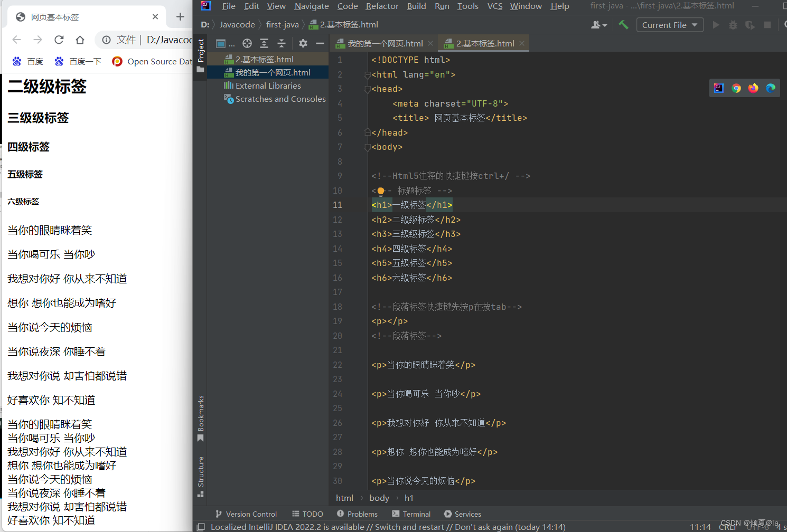Viewport: 787px width, 532px height.
Task: Open the Build menu
Action: pyautogui.click(x=416, y=6)
